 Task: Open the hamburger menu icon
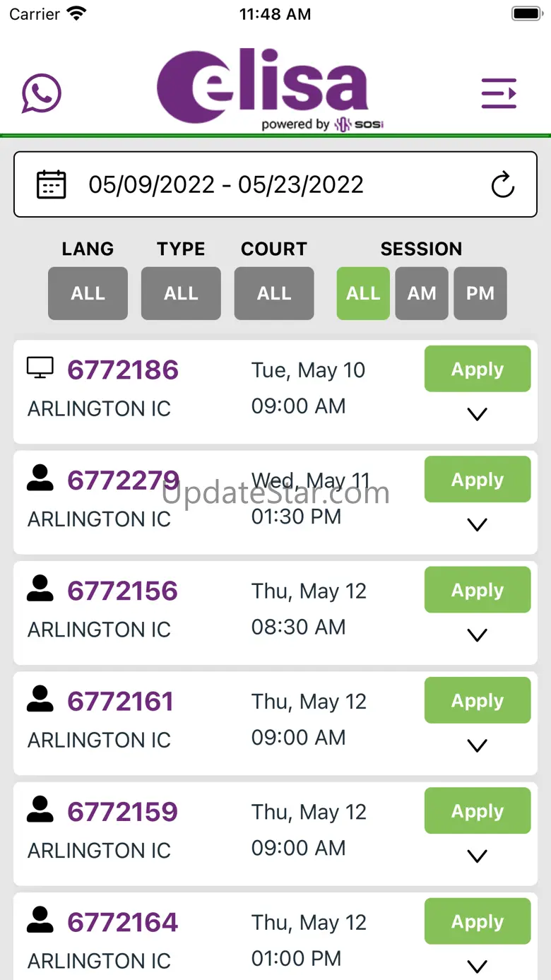tap(499, 93)
